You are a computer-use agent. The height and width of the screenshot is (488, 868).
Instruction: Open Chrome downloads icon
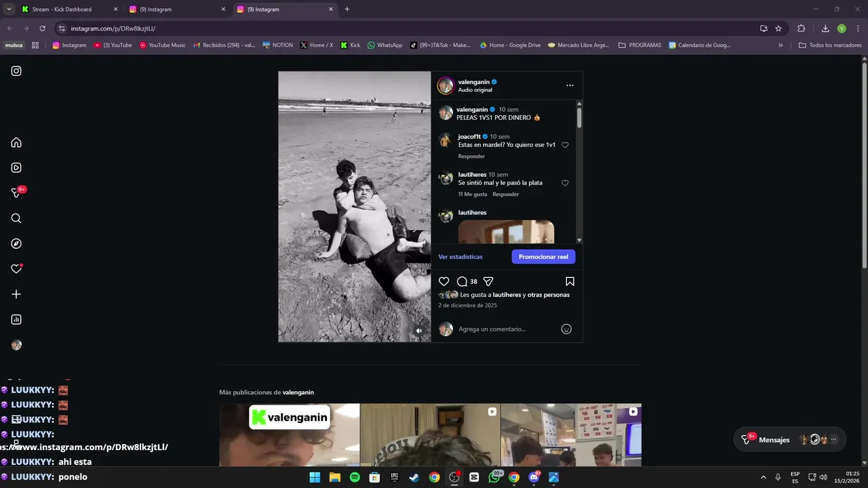click(825, 28)
